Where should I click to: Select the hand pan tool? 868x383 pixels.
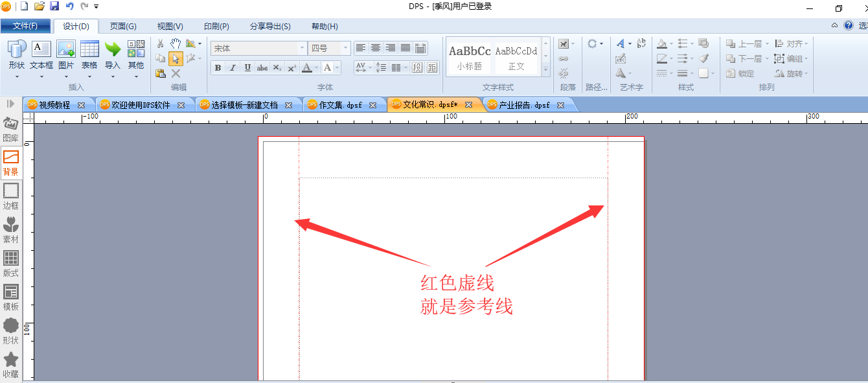[x=176, y=43]
